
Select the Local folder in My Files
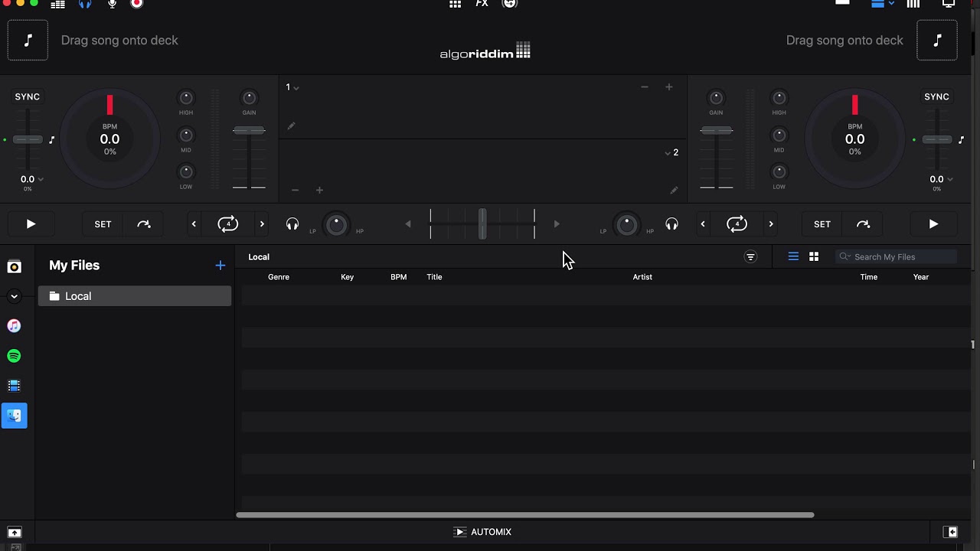pos(135,296)
